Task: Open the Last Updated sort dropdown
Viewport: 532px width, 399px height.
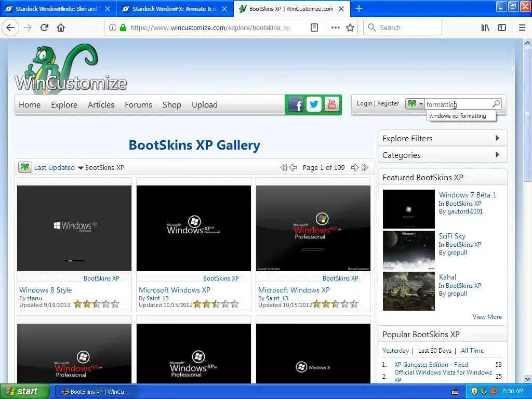Action: (58, 167)
